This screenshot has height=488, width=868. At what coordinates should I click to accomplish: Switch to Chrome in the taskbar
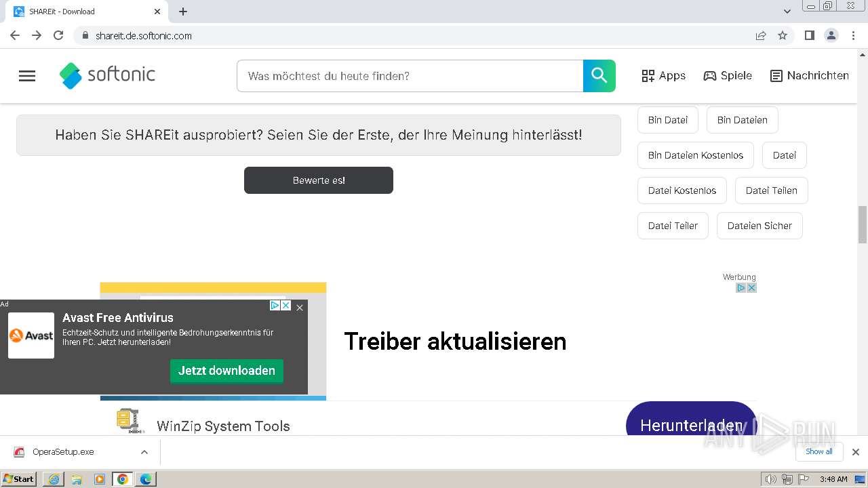[123, 479]
